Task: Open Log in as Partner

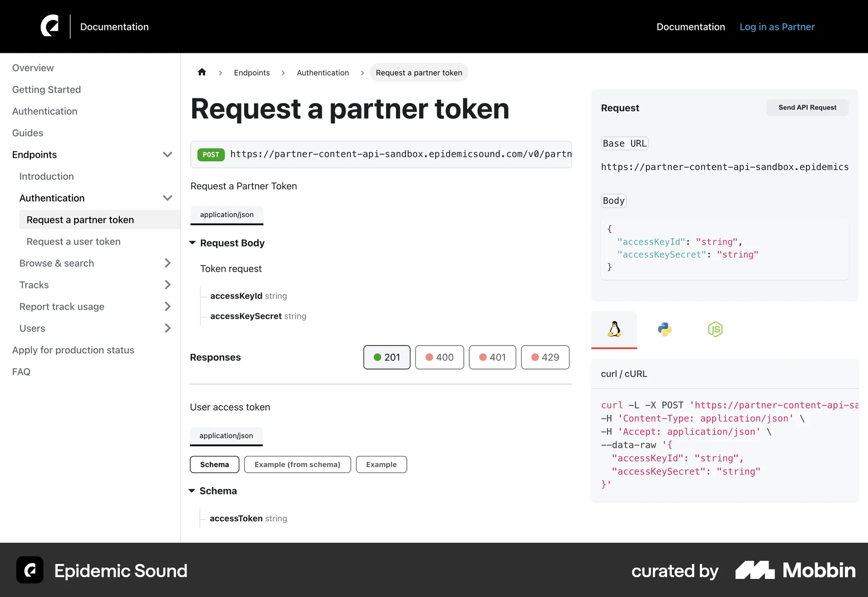Action: (777, 27)
